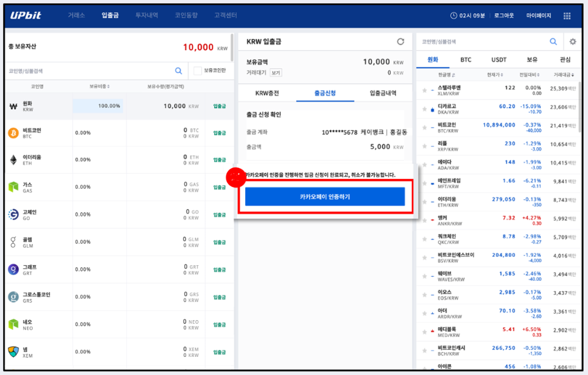Viewport: 588px width, 375px height.
Task: Select the 그로스톨코인 GRS coin icon
Action: pos(13,297)
